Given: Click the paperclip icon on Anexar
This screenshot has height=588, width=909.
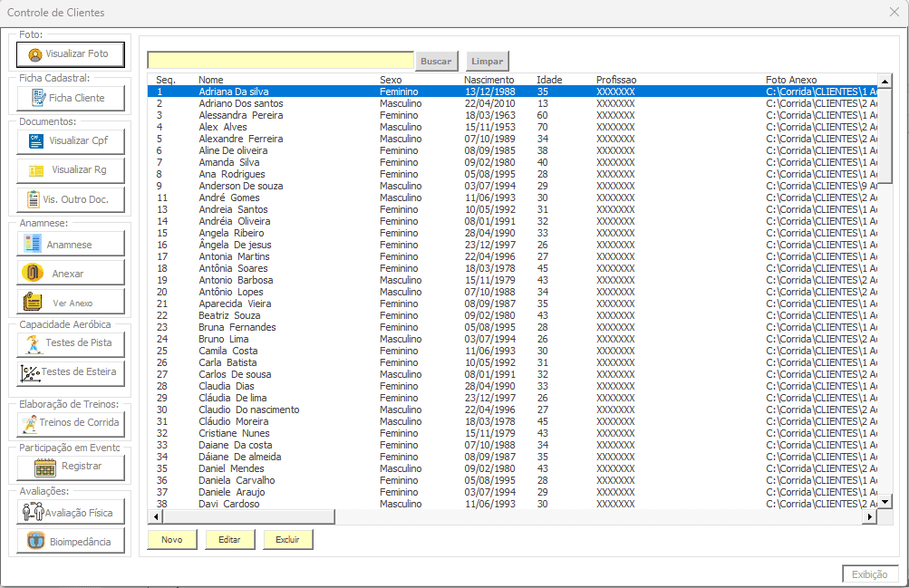Looking at the screenshot, I should point(33,273).
